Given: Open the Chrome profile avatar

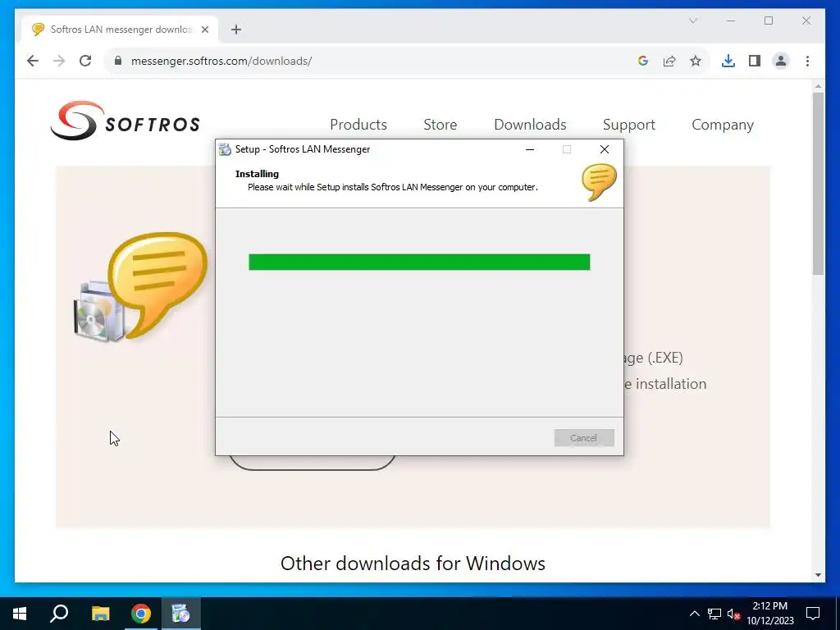Looking at the screenshot, I should pos(781,61).
